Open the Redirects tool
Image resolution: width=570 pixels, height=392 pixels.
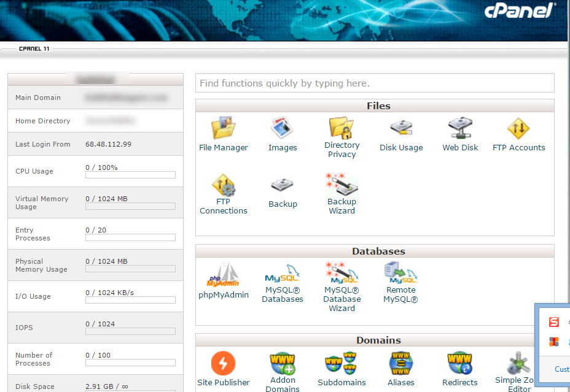[x=460, y=363]
